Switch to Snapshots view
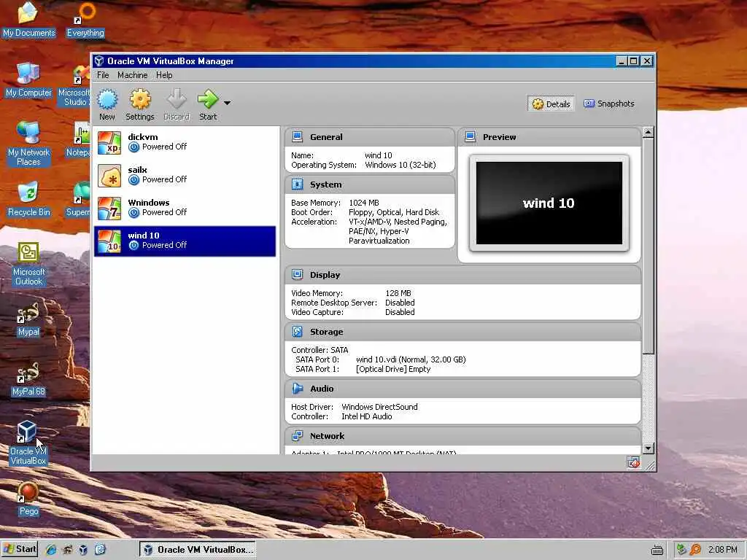747x560 pixels. pos(609,104)
